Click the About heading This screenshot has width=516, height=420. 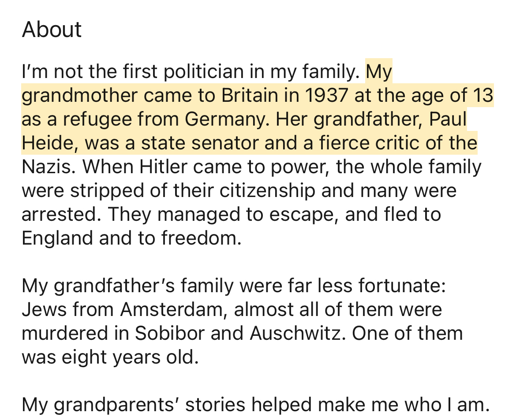pos(52,30)
